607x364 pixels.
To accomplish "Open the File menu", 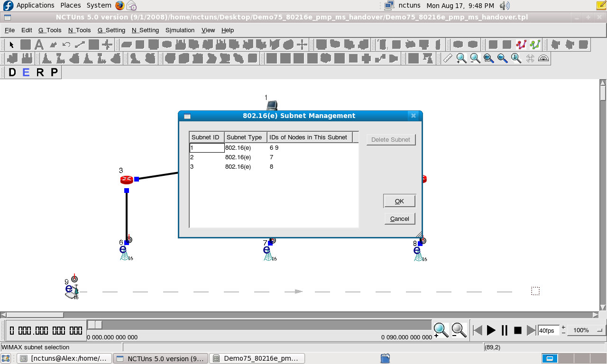I will click(x=9, y=30).
